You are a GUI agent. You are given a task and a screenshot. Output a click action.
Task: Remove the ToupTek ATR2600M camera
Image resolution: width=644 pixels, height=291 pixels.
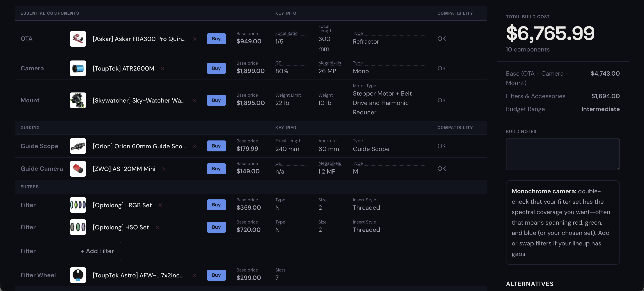point(163,68)
